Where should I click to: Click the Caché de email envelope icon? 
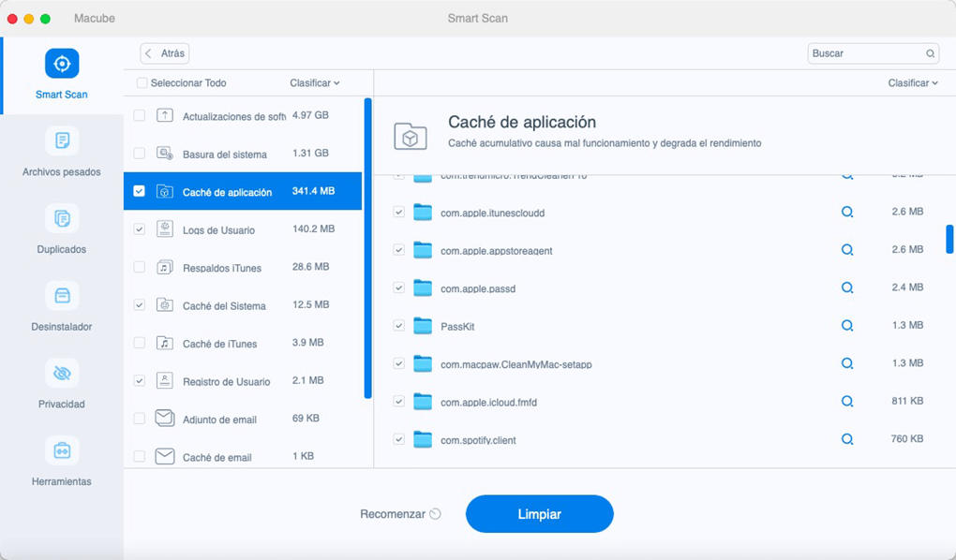165,456
